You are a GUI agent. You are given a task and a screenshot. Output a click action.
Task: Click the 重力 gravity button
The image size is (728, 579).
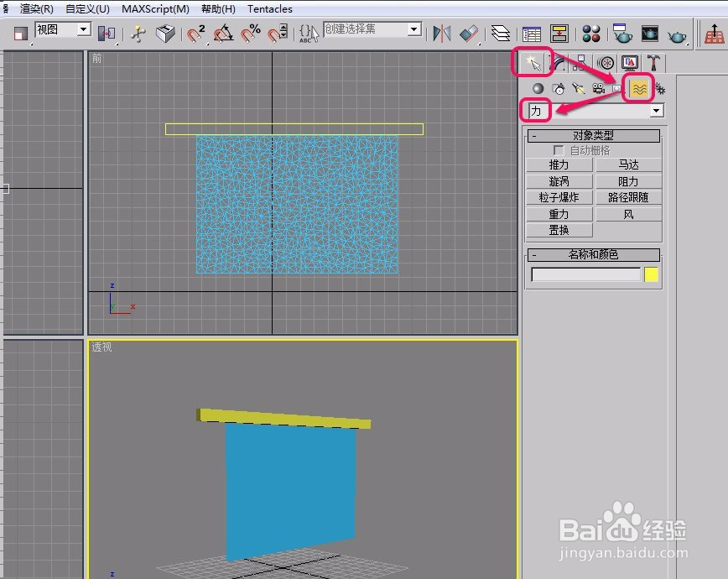[x=559, y=214]
